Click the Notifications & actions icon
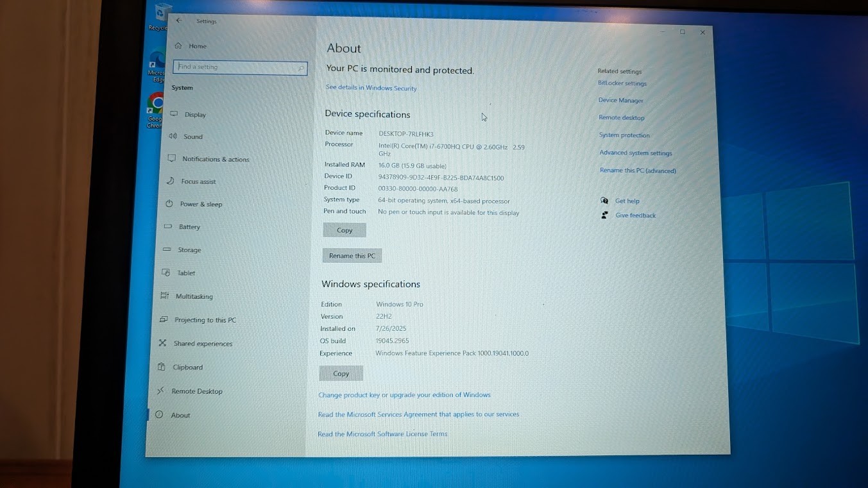Screen dimensions: 868x488 pos(171,158)
